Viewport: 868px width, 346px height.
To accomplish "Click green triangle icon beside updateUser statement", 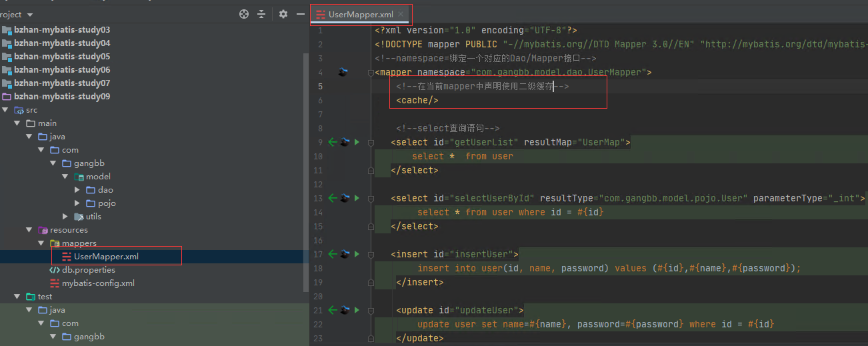I will [357, 310].
